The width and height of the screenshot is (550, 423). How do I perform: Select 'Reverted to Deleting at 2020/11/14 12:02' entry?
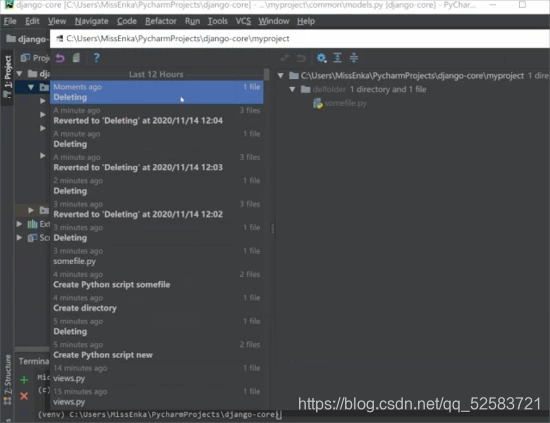156,209
